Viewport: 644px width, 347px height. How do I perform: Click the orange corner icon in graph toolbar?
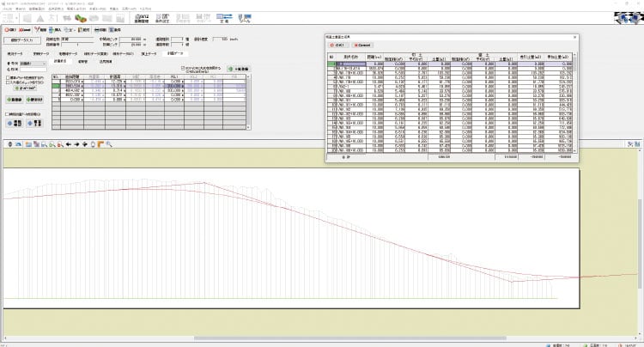(x=100, y=144)
